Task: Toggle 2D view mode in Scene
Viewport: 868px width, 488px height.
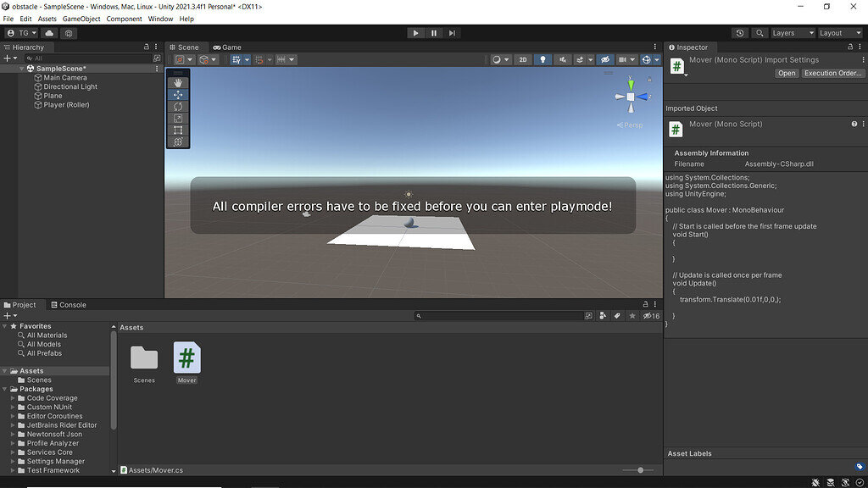Action: pos(523,60)
